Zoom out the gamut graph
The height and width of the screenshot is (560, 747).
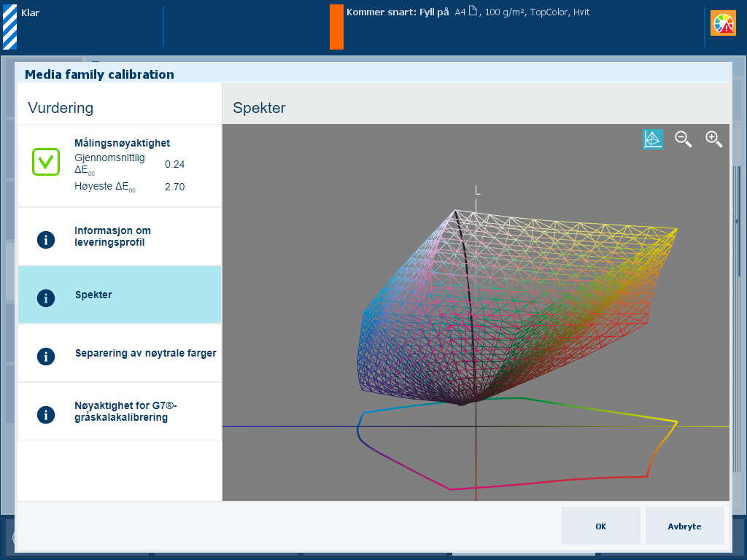point(683,139)
